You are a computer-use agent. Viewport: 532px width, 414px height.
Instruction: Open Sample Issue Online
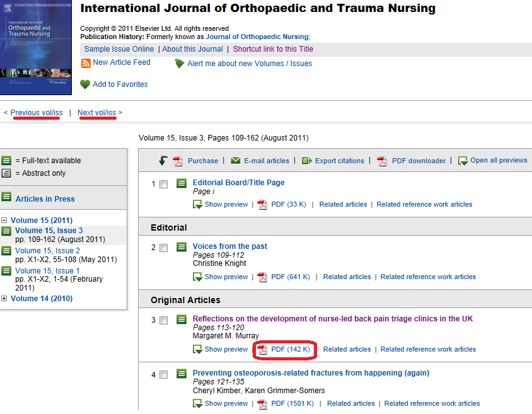click(x=119, y=49)
